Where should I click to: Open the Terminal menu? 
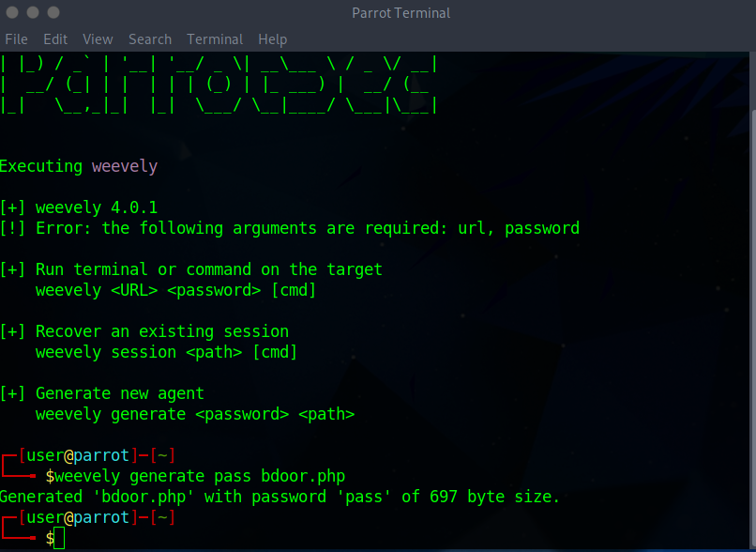(x=214, y=39)
